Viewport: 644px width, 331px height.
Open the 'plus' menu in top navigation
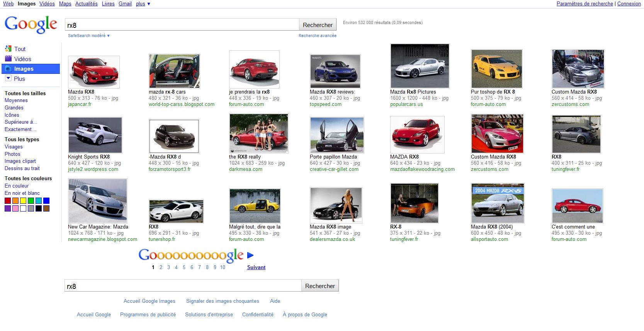tap(143, 4)
